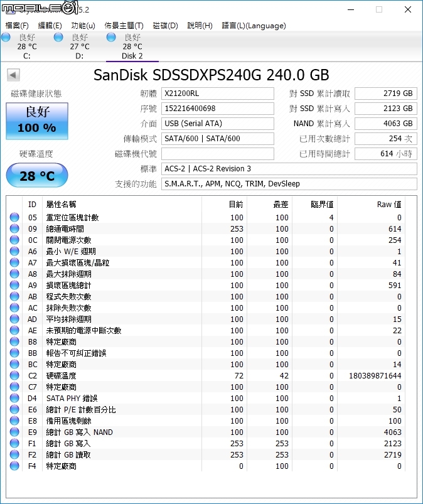Click the blue status icon for attribute E6
Viewport: 423px width, 504px height.
click(x=14, y=409)
